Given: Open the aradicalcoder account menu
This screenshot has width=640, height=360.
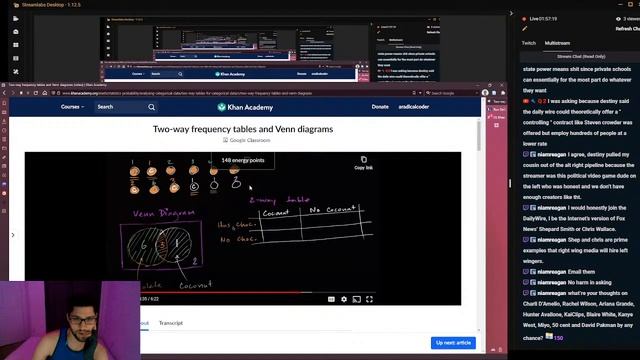Looking at the screenshot, I should point(413,107).
